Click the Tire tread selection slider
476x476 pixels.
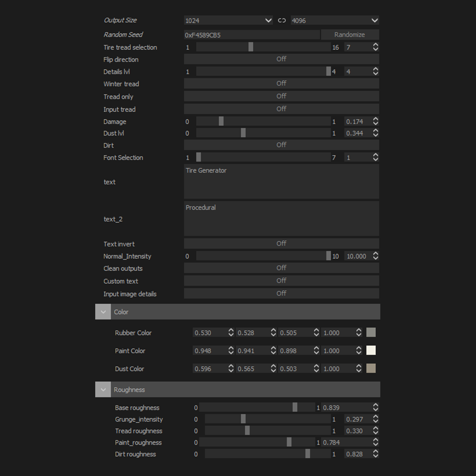(x=263, y=47)
